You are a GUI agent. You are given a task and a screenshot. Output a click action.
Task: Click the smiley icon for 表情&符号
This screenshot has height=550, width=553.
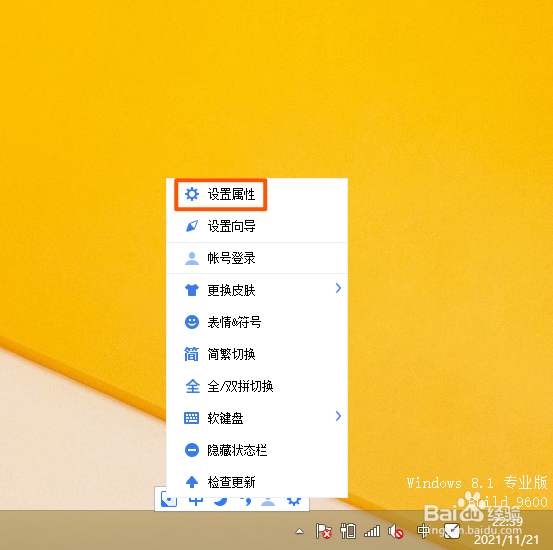[x=192, y=322]
